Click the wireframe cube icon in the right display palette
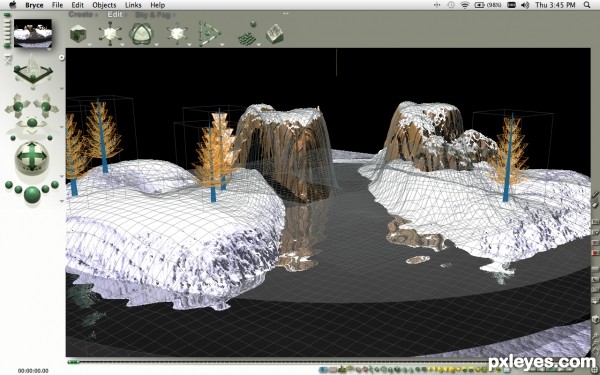The height and width of the screenshot is (375, 600). (x=595, y=319)
